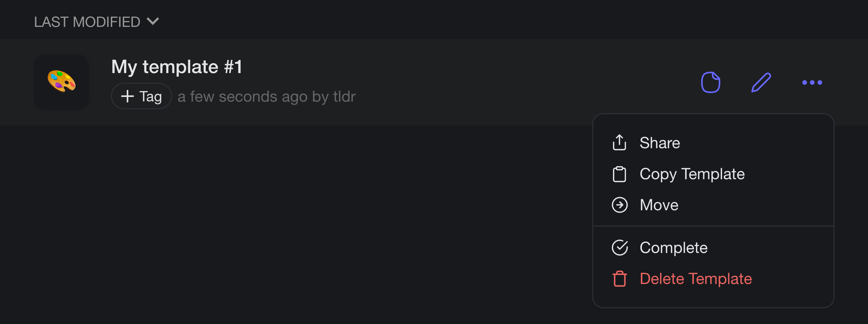Click the Copy Template clipboard icon
Viewport: 868px width, 324px height.
coord(620,174)
